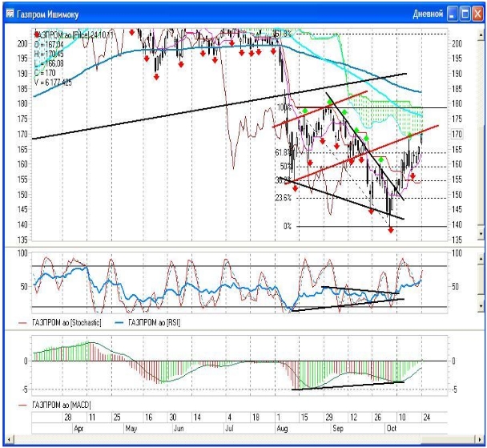Screen dimensions: 487x448
Task: Click Stochastic pane scrollbar up arrow
Action: tap(481, 259)
